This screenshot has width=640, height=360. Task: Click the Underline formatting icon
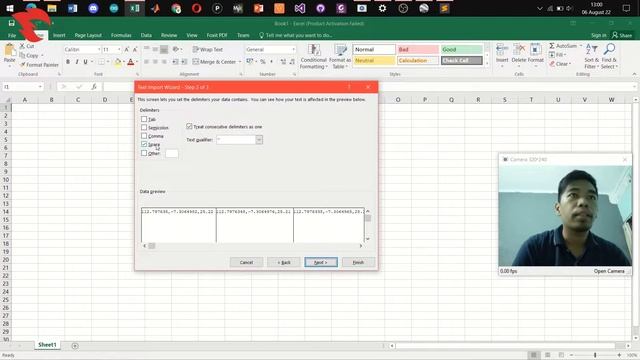[x=85, y=62]
